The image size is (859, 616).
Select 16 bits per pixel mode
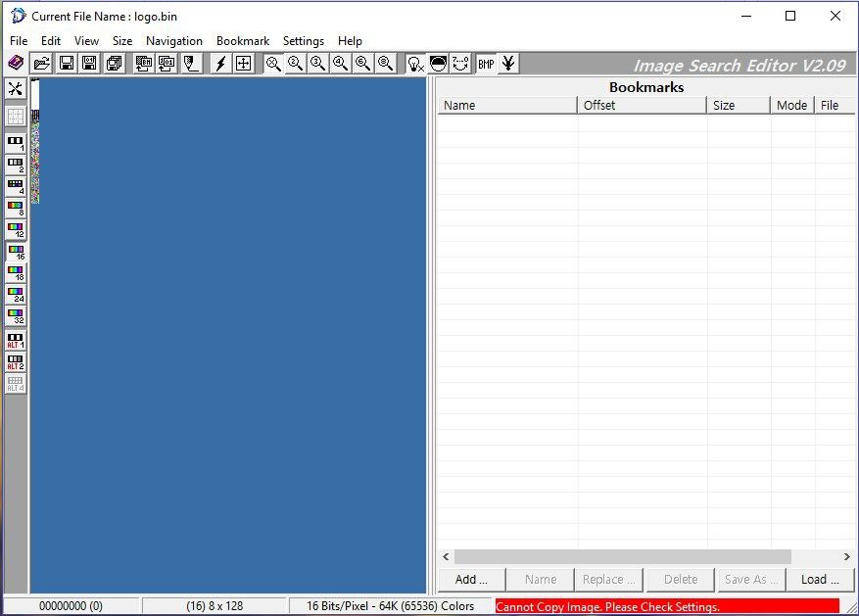16,252
